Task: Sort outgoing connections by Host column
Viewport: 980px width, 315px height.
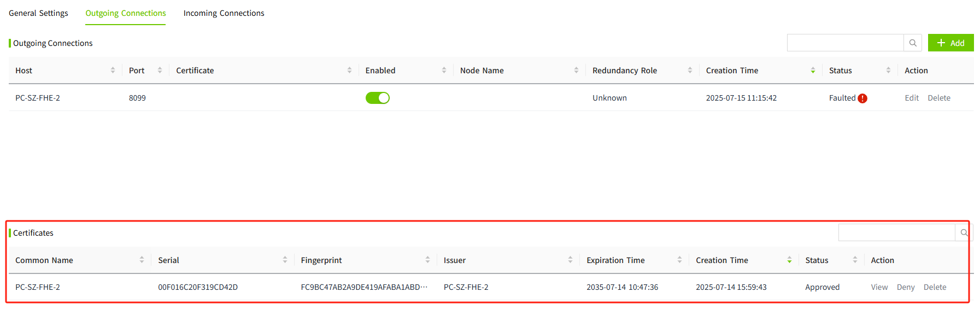Action: [x=113, y=71]
